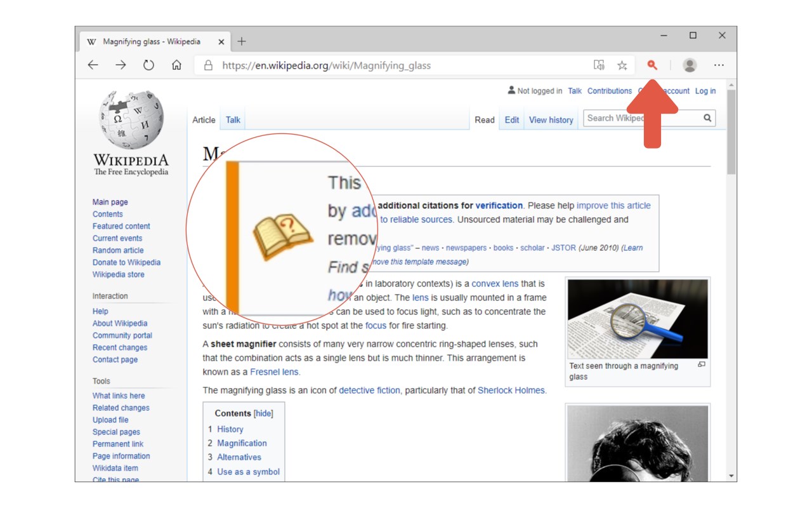Viewport: 812px width, 508px height.
Task: Open the browser home page icon
Action: [176, 65]
